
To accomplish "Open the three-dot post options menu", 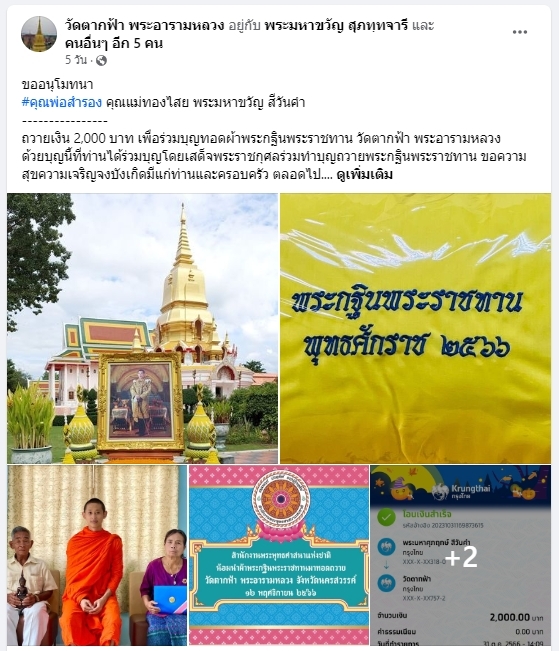I will pos(520,32).
